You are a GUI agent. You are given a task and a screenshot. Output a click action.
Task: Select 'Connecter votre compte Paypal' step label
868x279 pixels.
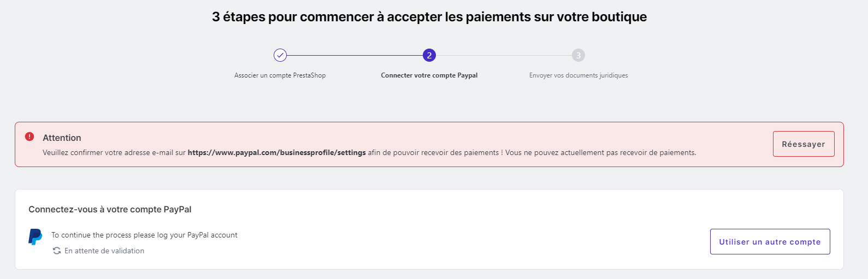click(429, 75)
